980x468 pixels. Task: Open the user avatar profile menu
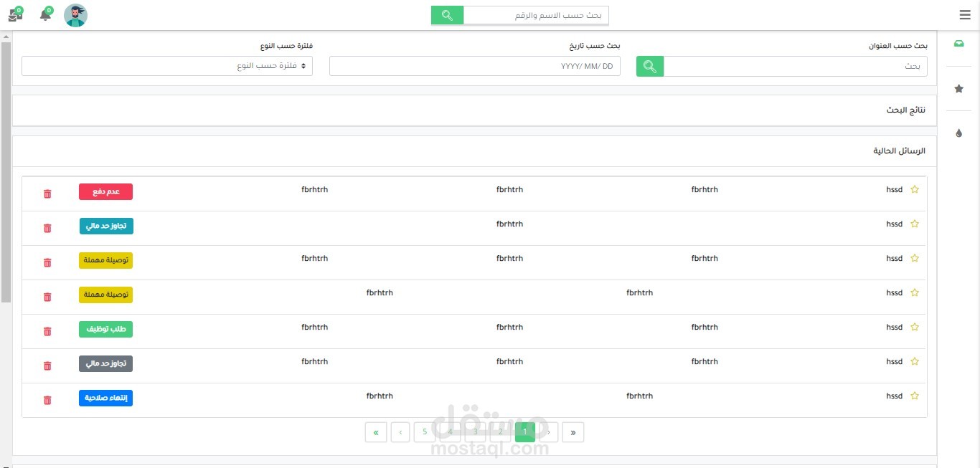point(75,15)
